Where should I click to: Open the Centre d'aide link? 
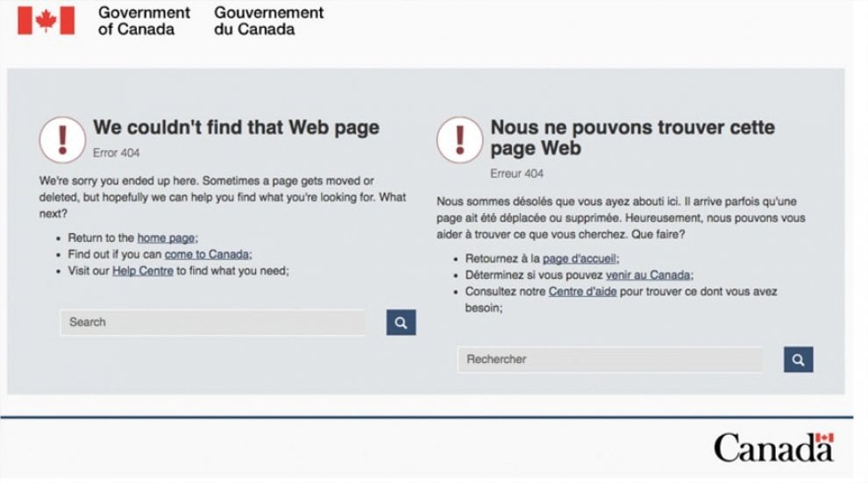pos(582,292)
